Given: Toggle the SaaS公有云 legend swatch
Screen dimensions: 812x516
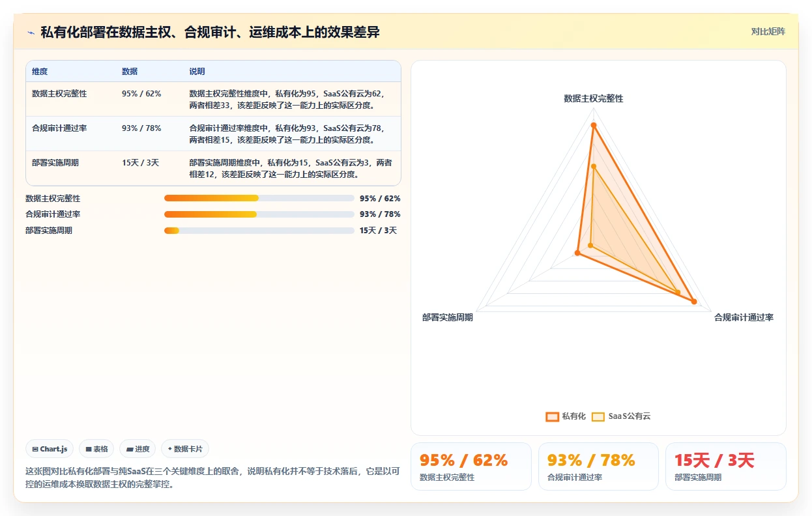Looking at the screenshot, I should [x=598, y=416].
